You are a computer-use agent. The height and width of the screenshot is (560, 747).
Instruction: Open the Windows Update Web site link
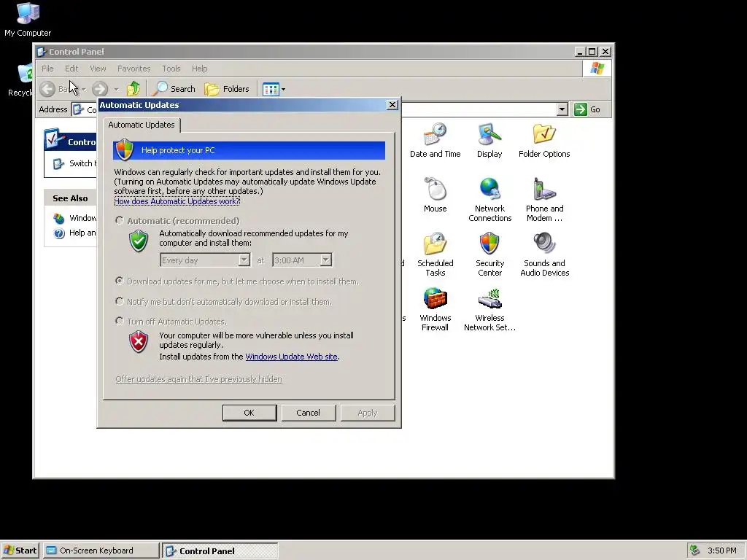[292, 357]
